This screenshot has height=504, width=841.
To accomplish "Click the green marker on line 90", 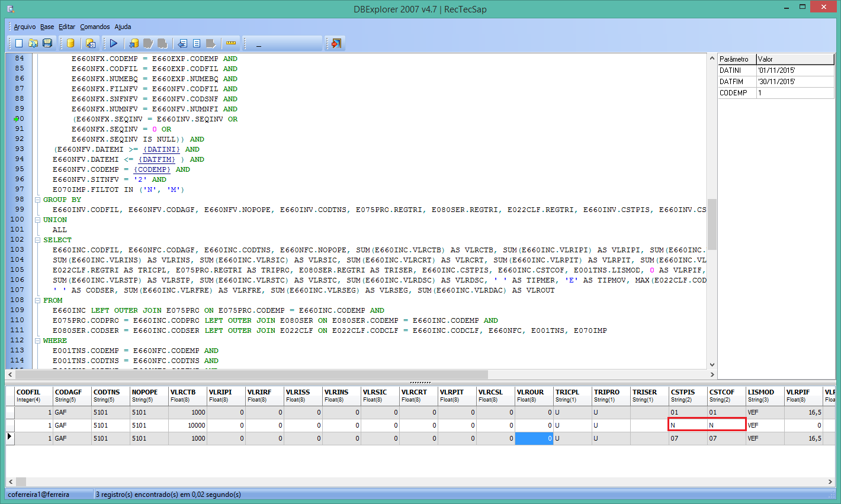I will 16,119.
